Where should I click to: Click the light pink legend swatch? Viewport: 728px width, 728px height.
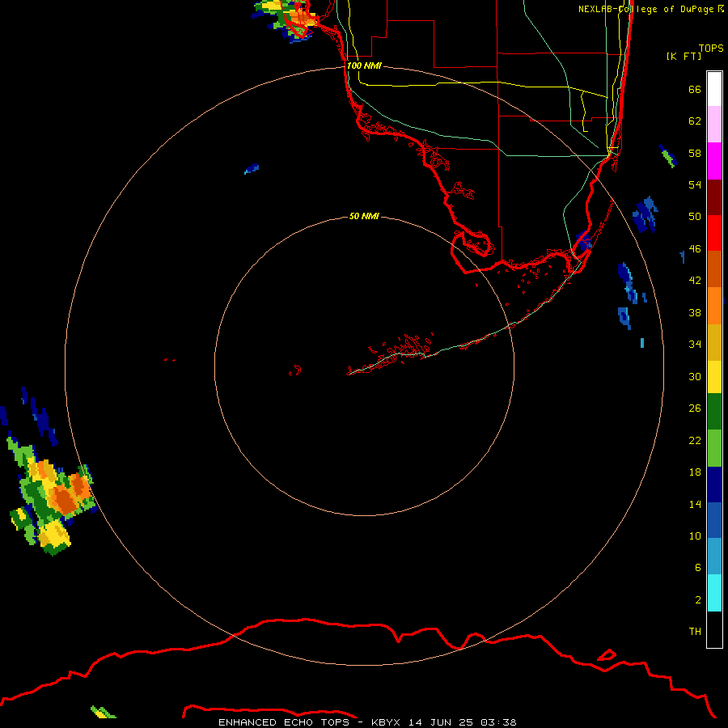tap(714, 125)
